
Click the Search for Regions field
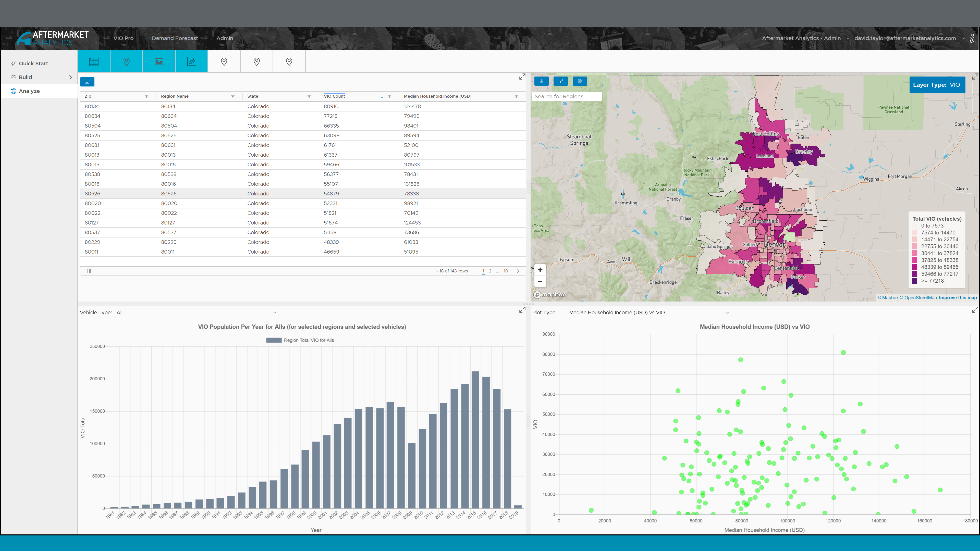pyautogui.click(x=567, y=97)
